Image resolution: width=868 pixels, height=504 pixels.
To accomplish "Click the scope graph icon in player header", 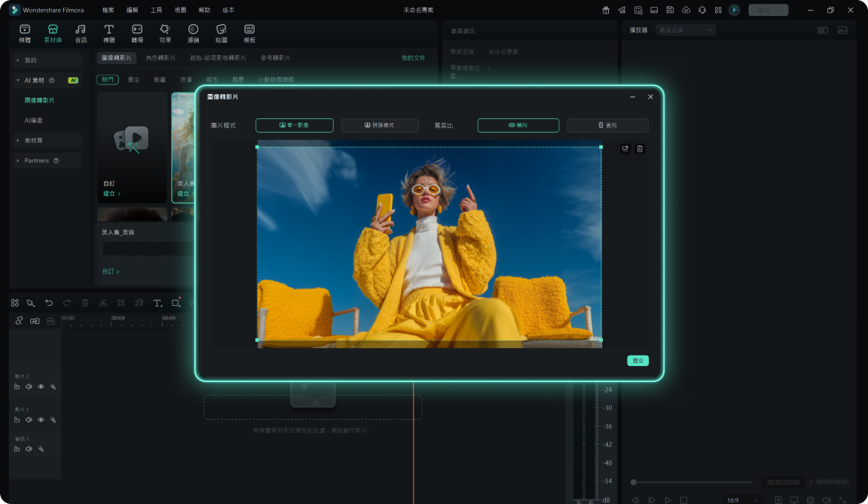I will 842,30.
